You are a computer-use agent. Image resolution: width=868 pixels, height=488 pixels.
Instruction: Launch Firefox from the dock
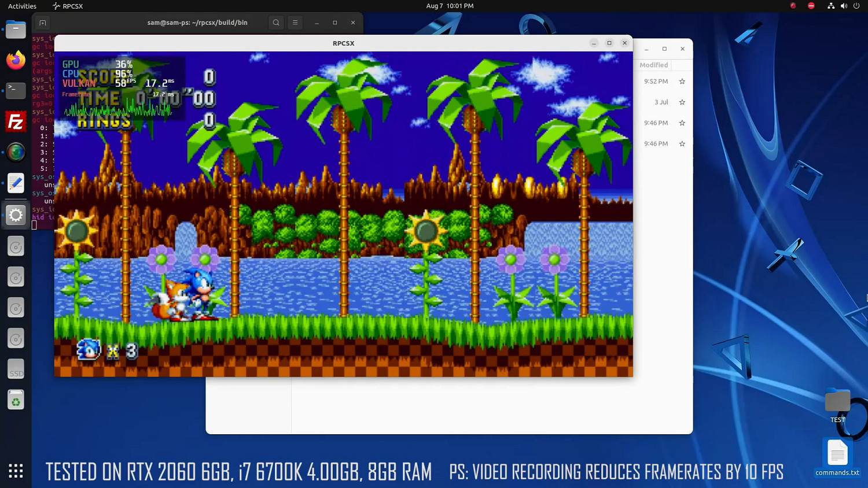(16, 60)
